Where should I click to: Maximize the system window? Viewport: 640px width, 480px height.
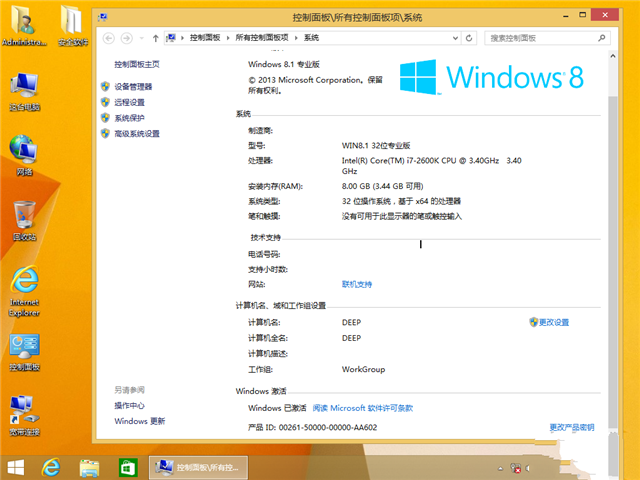[582, 15]
